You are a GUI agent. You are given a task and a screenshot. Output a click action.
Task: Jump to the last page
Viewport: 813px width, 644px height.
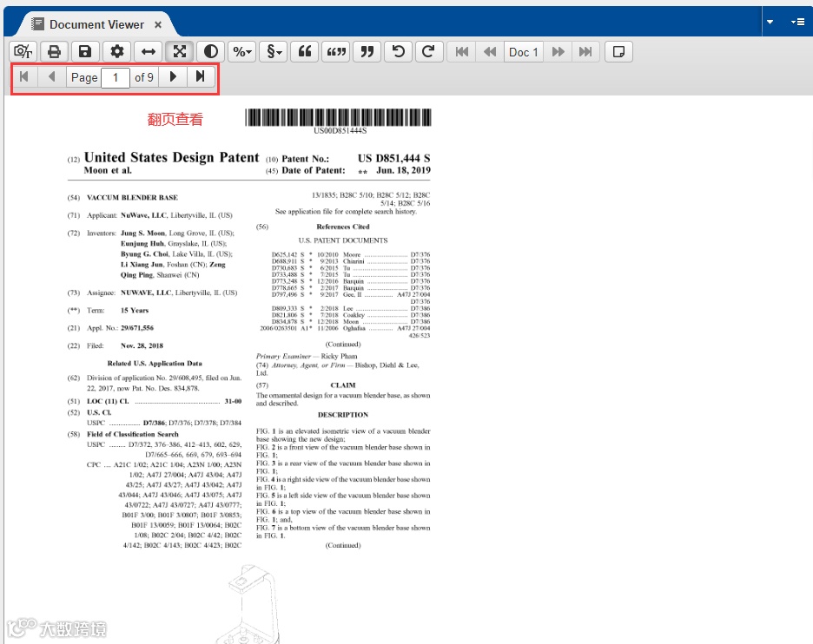click(201, 77)
